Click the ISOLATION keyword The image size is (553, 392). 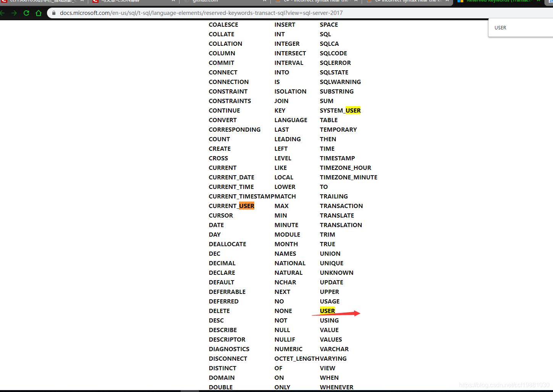[x=290, y=92]
